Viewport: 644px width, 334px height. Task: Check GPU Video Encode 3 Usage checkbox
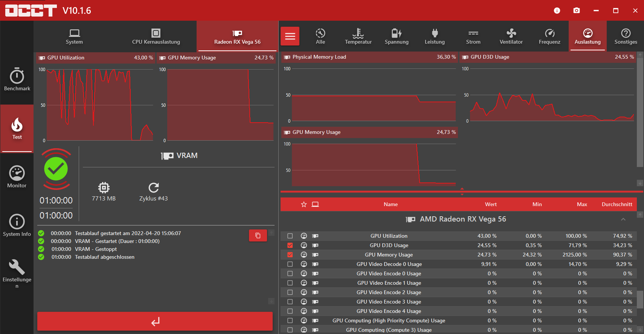(x=290, y=302)
